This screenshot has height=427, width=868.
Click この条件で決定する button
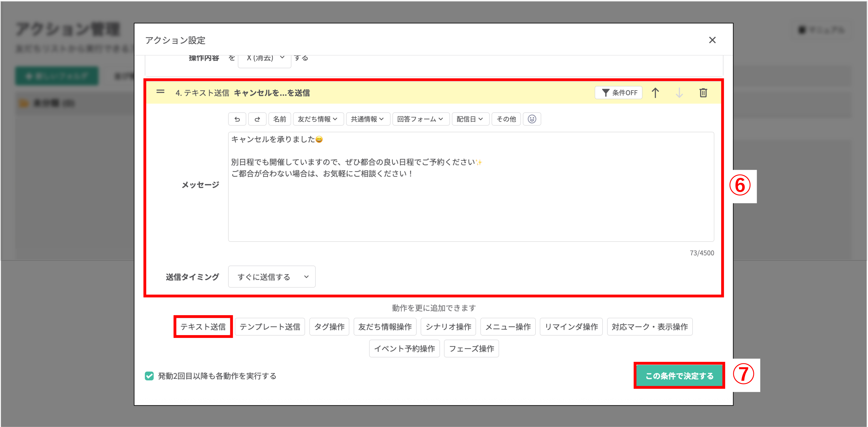coord(679,376)
